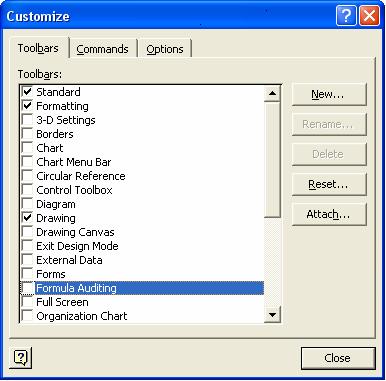
Task: Click the scroll up arrow in list
Action: pyautogui.click(x=272, y=93)
